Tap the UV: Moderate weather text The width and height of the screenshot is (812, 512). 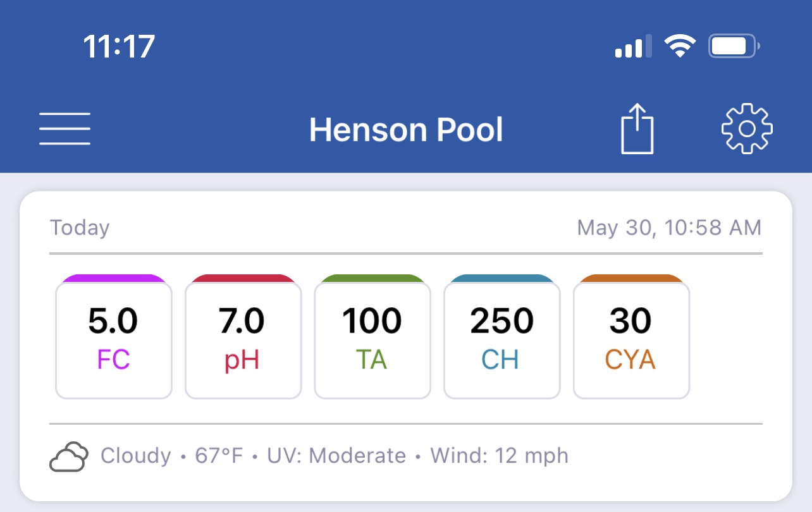click(x=336, y=456)
